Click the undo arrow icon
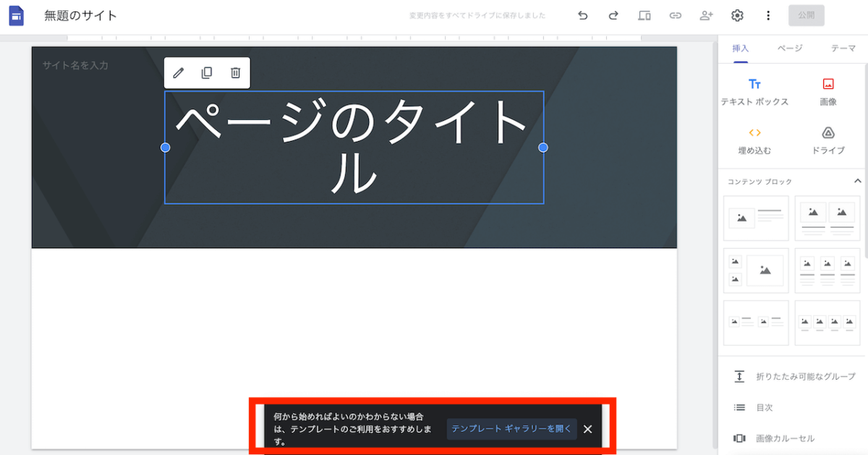 583,15
